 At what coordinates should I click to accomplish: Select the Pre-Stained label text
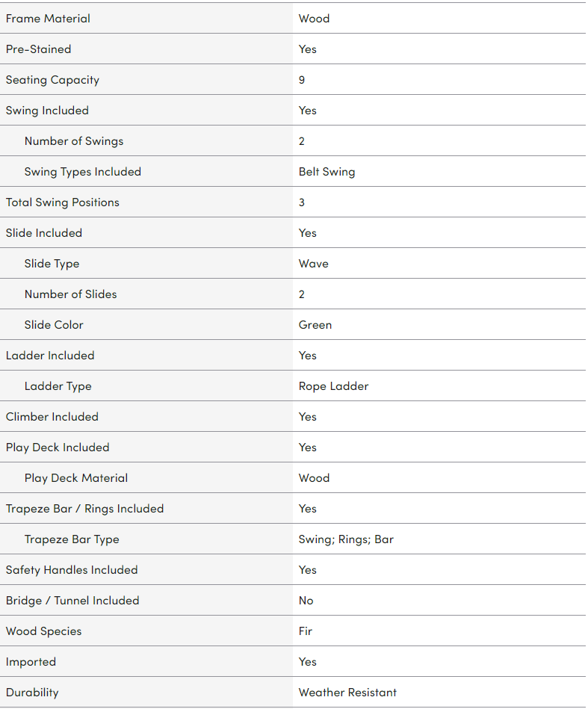38,49
